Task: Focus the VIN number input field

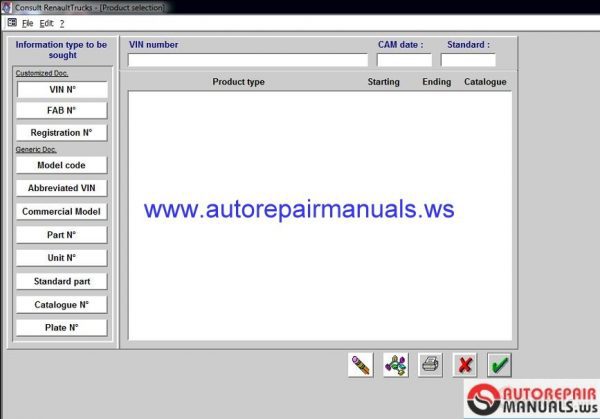Action: tap(248, 60)
